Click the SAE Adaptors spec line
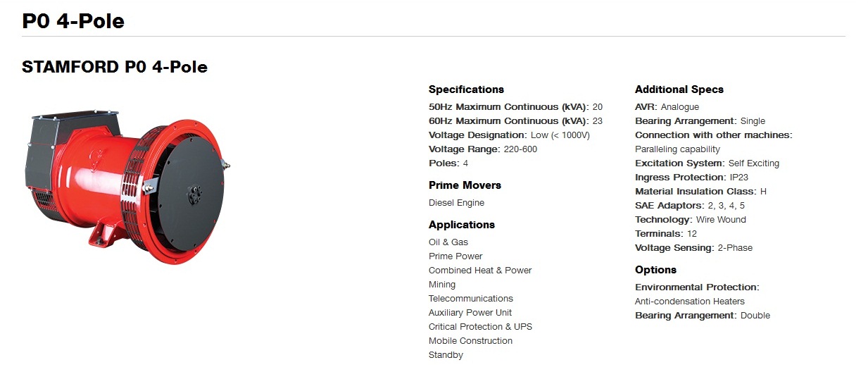868x372 pixels. pyautogui.click(x=690, y=206)
